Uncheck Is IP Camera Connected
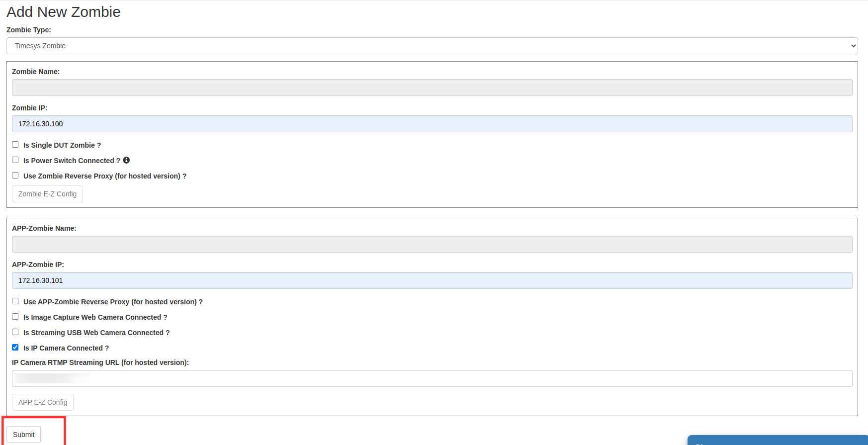This screenshot has width=868, height=445. (15, 348)
